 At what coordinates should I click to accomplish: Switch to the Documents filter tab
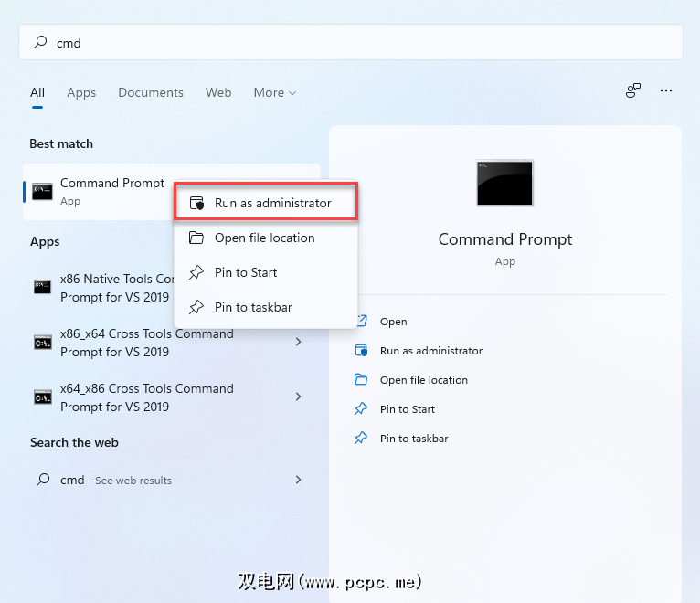point(151,92)
